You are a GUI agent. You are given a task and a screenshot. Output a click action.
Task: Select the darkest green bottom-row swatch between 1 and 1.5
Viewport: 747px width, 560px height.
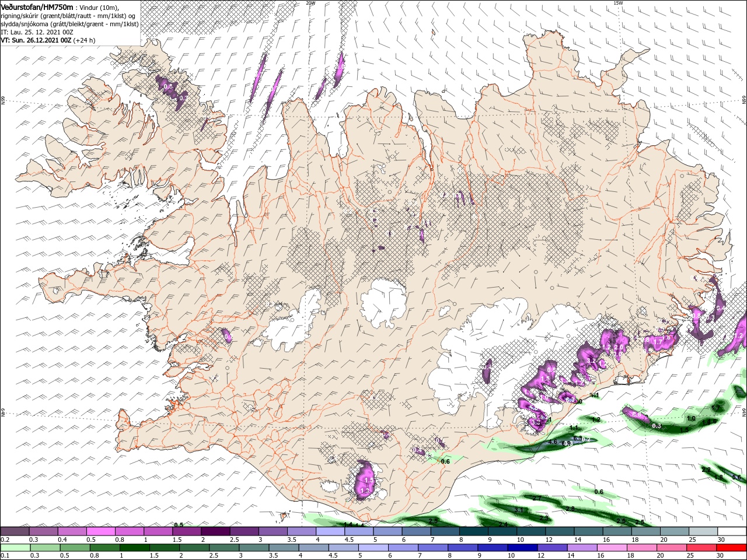135,548
